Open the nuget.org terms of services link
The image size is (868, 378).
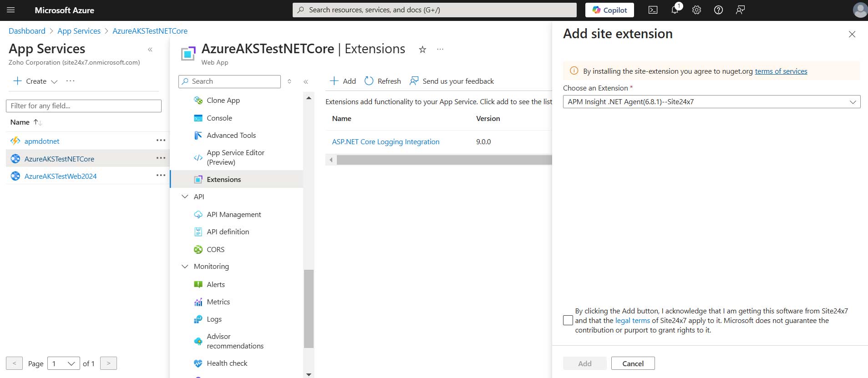tap(781, 71)
